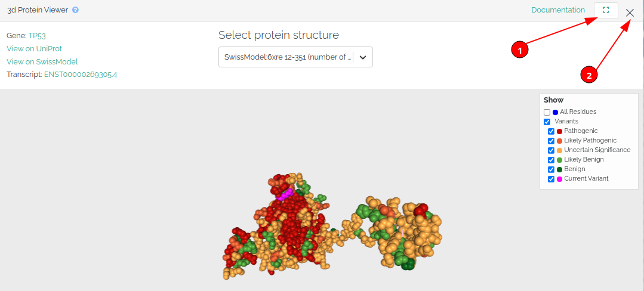
Task: Expand the protein structure dropdown arrow
Action: (x=362, y=57)
